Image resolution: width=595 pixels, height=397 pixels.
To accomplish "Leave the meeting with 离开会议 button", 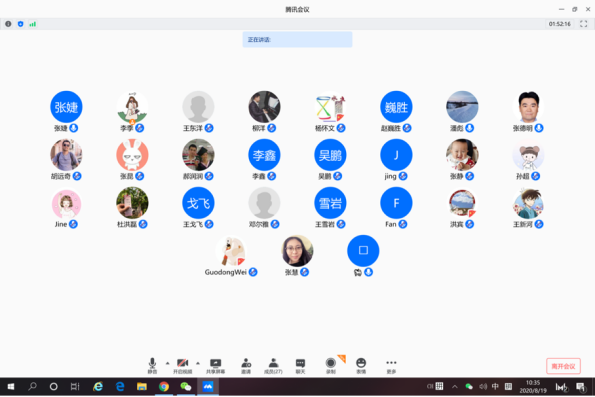I will pyautogui.click(x=563, y=366).
